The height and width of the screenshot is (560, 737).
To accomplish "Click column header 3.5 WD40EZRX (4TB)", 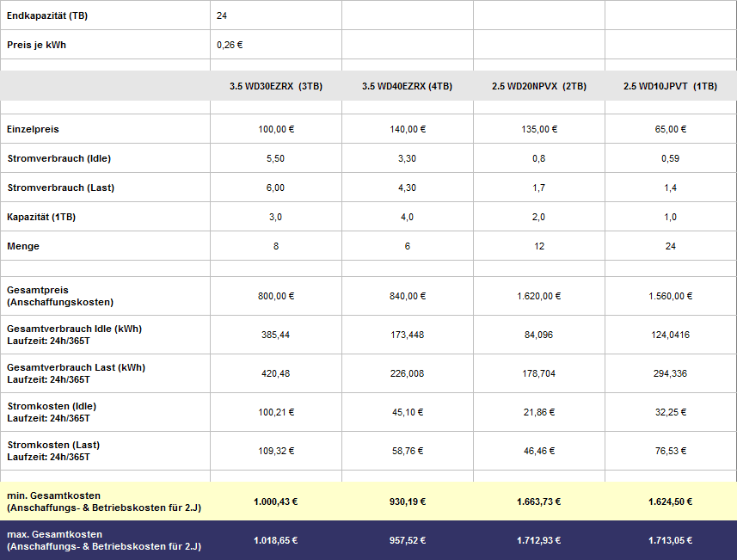I will point(407,86).
